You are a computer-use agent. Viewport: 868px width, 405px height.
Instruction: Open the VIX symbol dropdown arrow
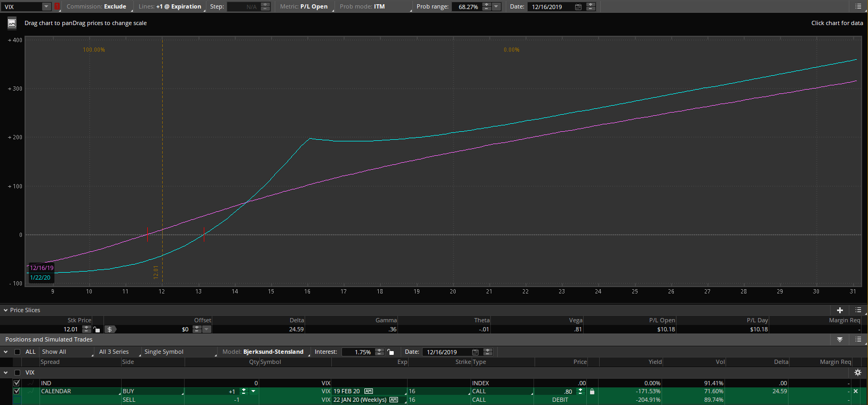coord(46,7)
